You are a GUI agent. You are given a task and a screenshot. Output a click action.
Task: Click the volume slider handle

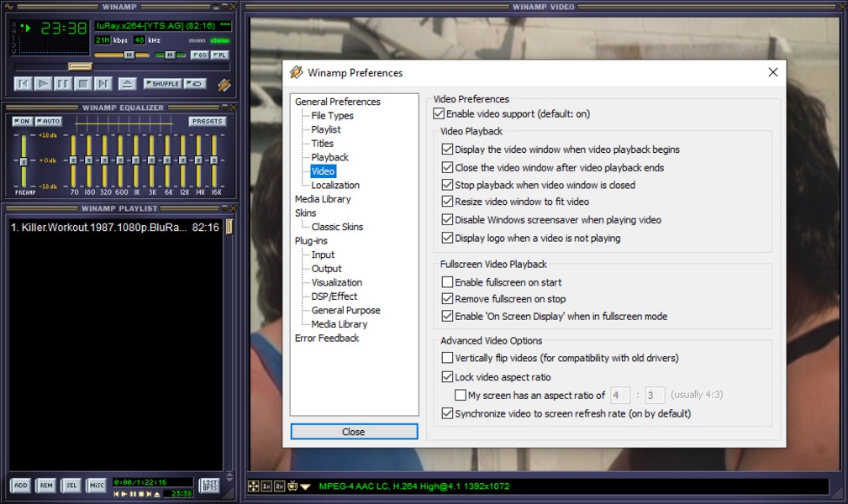[x=129, y=55]
